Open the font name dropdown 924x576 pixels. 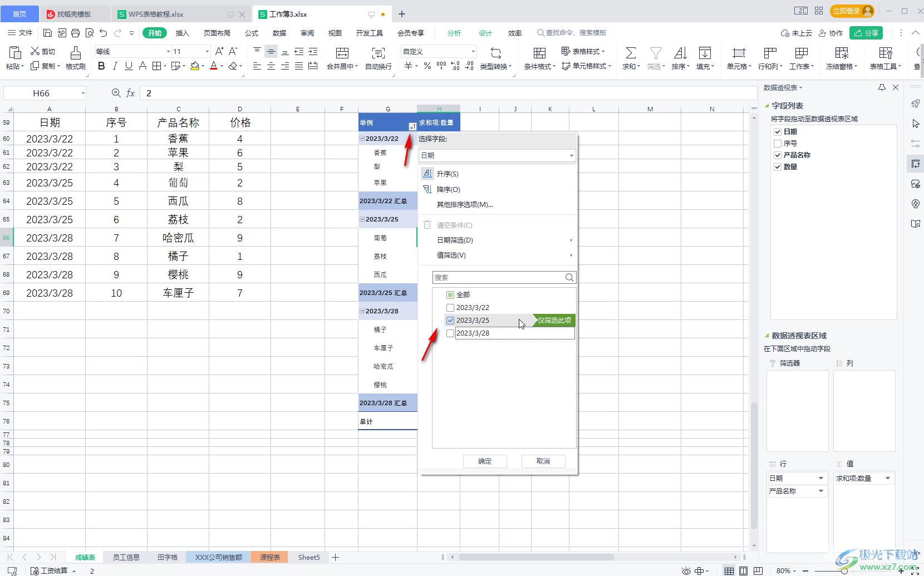pos(168,51)
